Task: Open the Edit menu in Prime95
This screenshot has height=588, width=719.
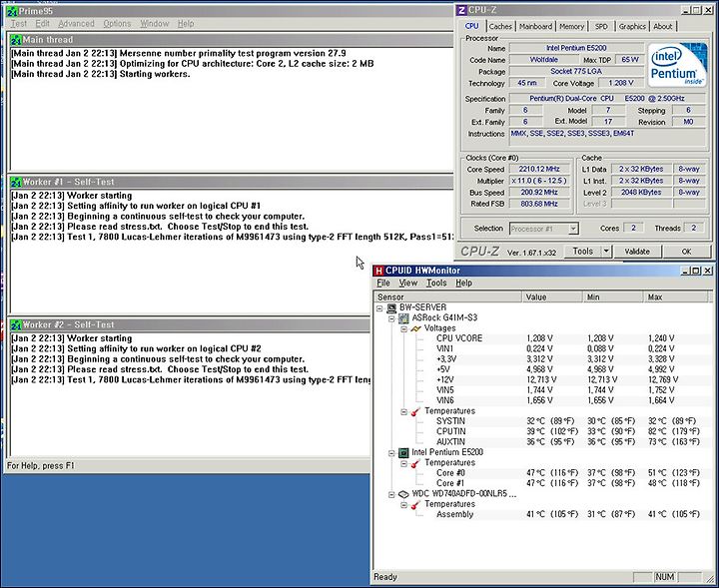Action: point(42,23)
